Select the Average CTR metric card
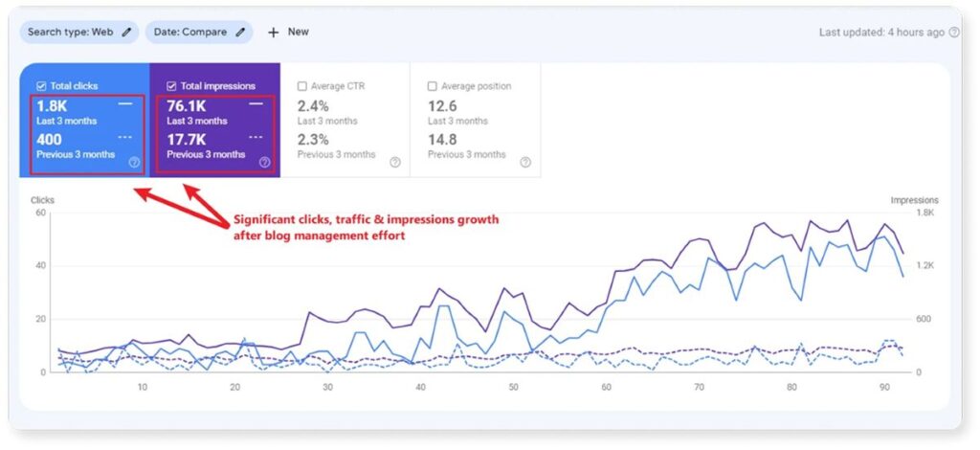The image size is (980, 450). click(345, 121)
